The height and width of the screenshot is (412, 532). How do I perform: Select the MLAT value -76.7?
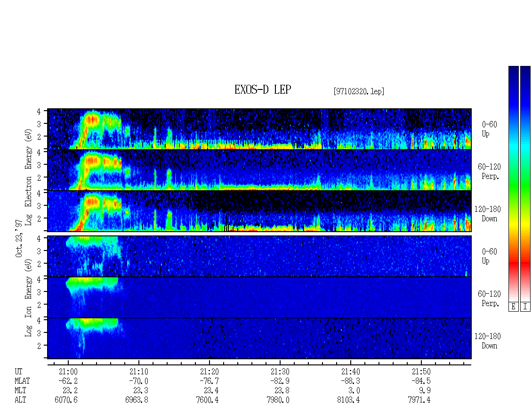pos(209,381)
